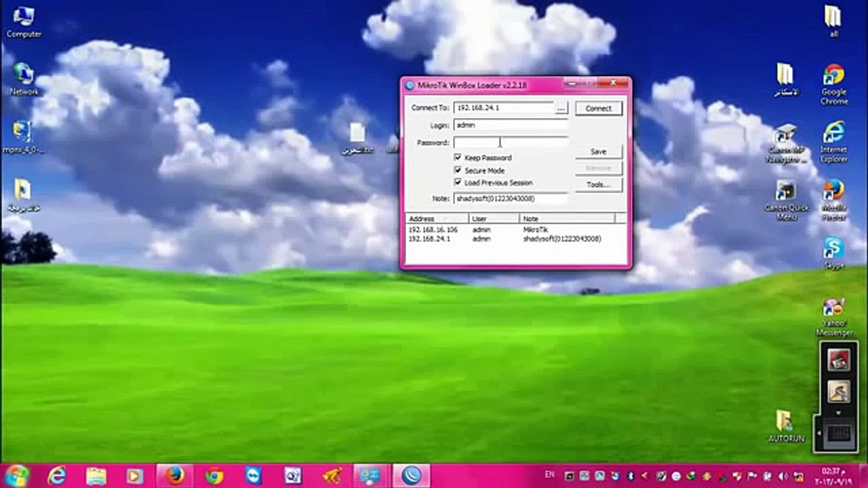Click the lower gadget in the desktop sidebar
Screen dimensions: 868x488
click(x=839, y=391)
